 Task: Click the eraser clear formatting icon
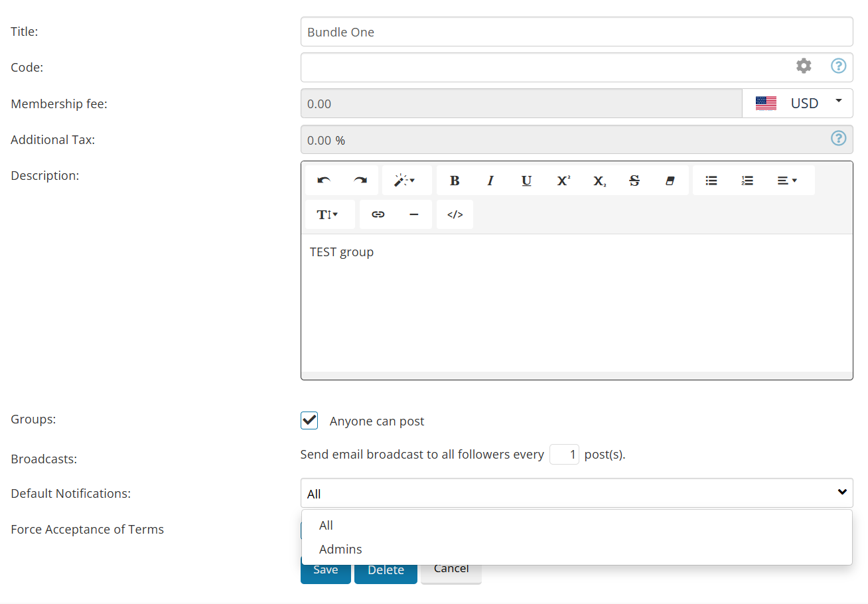[670, 181]
